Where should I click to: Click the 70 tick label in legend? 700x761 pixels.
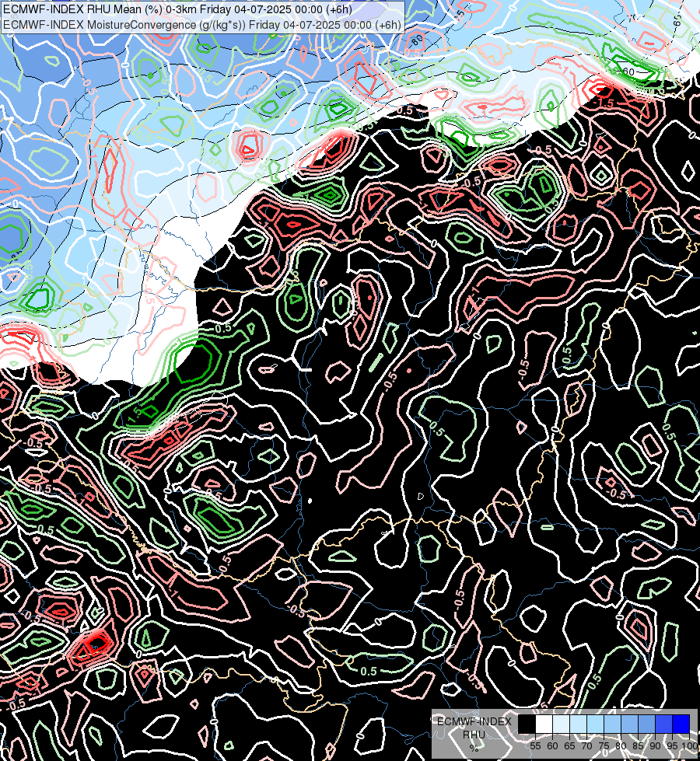586,746
